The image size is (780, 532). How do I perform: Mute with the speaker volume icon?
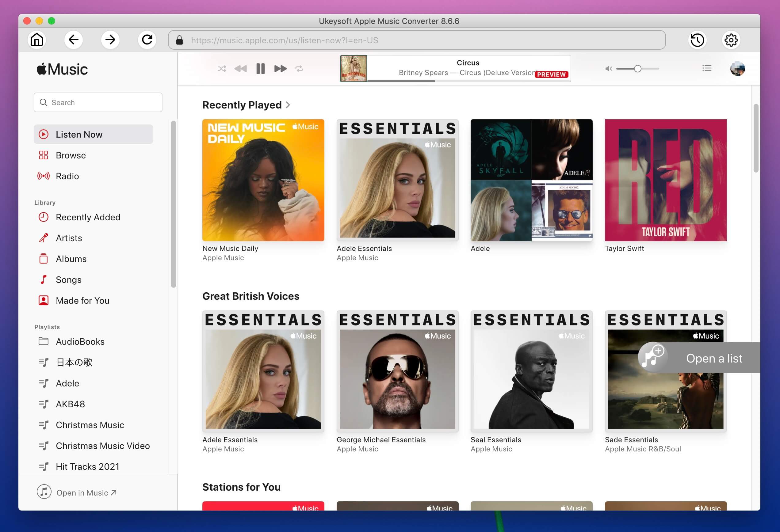609,69
